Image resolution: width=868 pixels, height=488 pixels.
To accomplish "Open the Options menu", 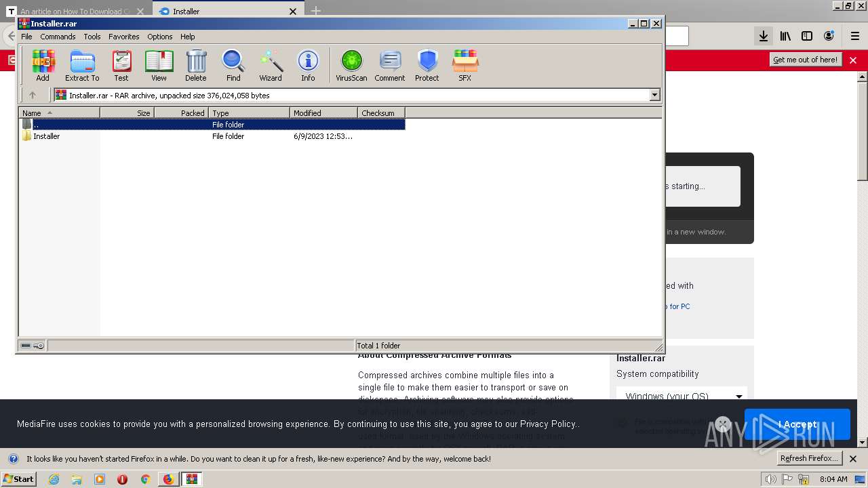I will (160, 37).
